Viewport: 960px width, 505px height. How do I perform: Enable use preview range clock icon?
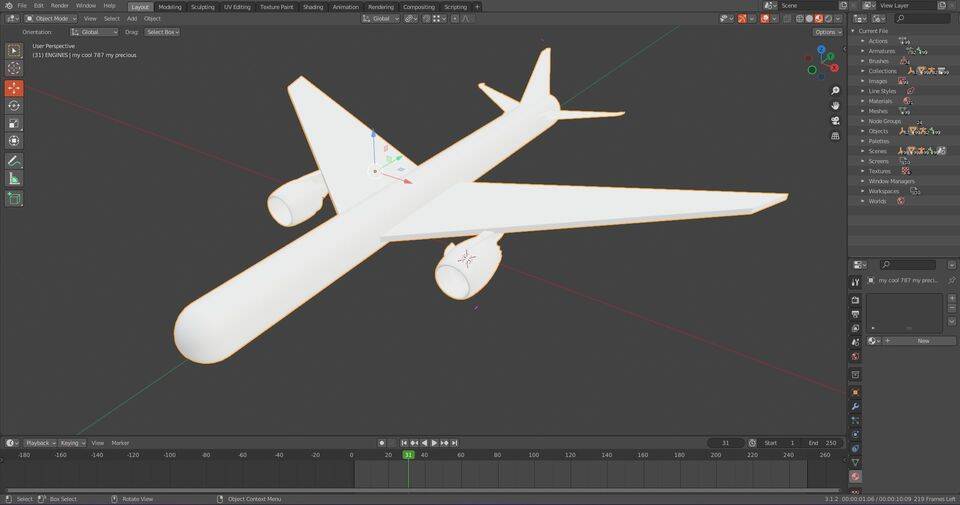[x=754, y=443]
